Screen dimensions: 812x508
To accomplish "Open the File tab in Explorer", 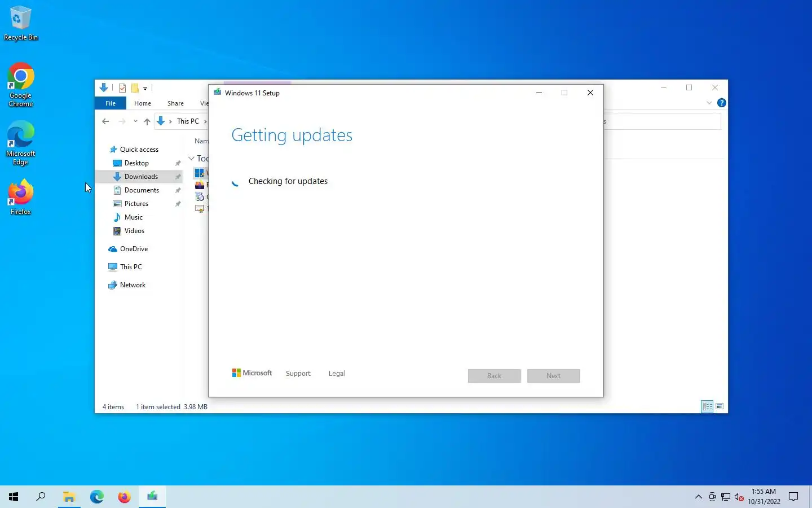I will pos(111,103).
